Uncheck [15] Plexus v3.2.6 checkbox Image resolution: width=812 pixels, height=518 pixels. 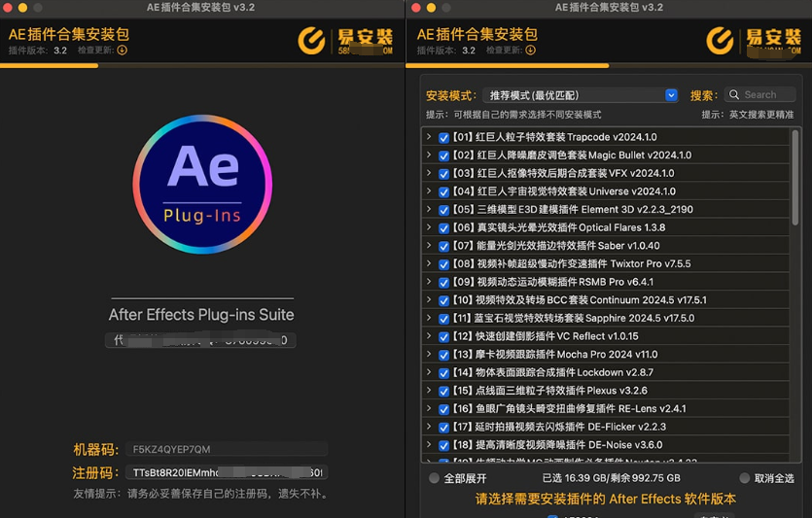pos(443,392)
